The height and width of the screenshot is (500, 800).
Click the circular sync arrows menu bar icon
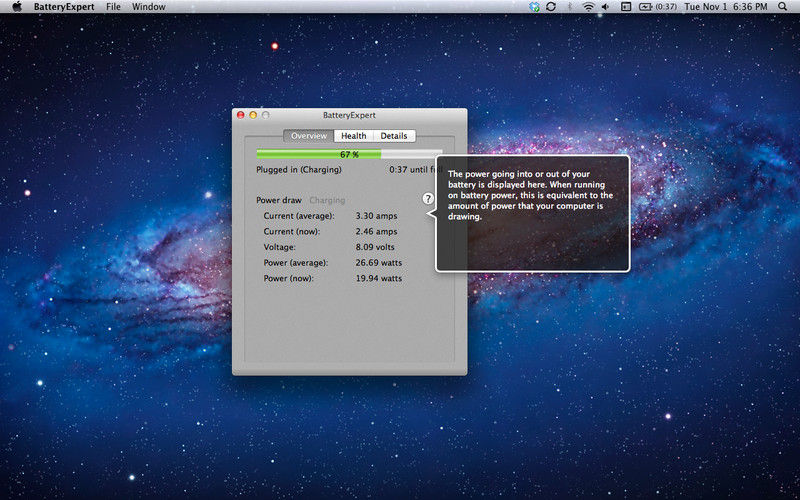551,7
